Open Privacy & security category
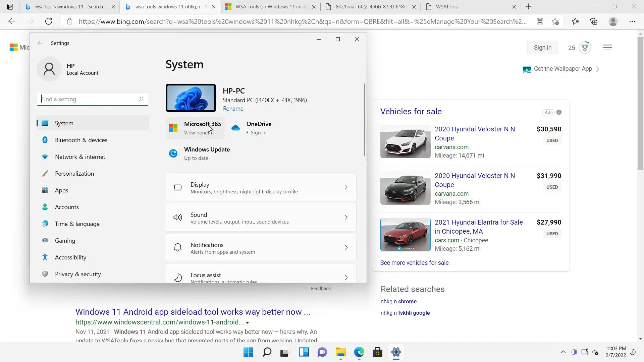This screenshot has height=362, width=644. click(78, 274)
